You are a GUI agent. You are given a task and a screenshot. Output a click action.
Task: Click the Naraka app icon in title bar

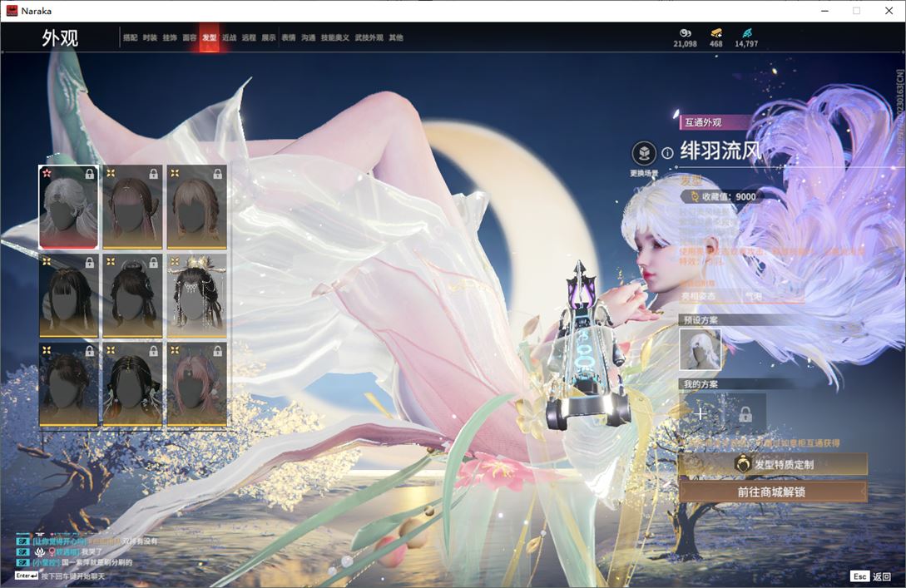click(12, 11)
